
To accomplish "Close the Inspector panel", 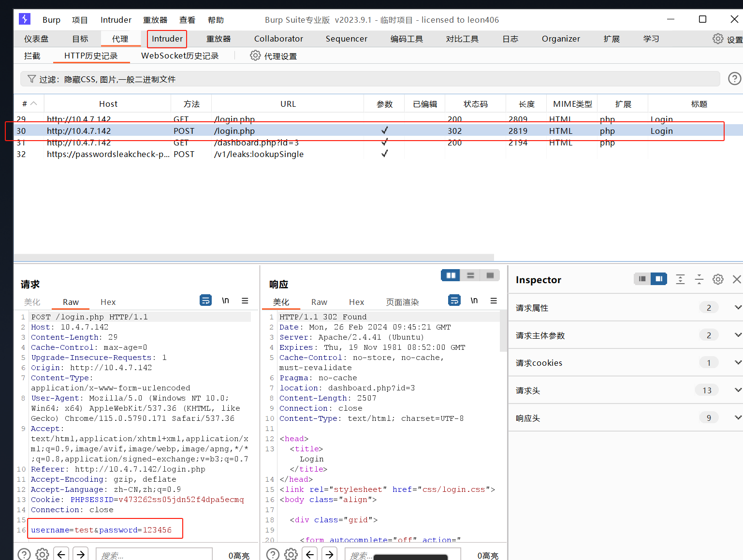I will [737, 279].
